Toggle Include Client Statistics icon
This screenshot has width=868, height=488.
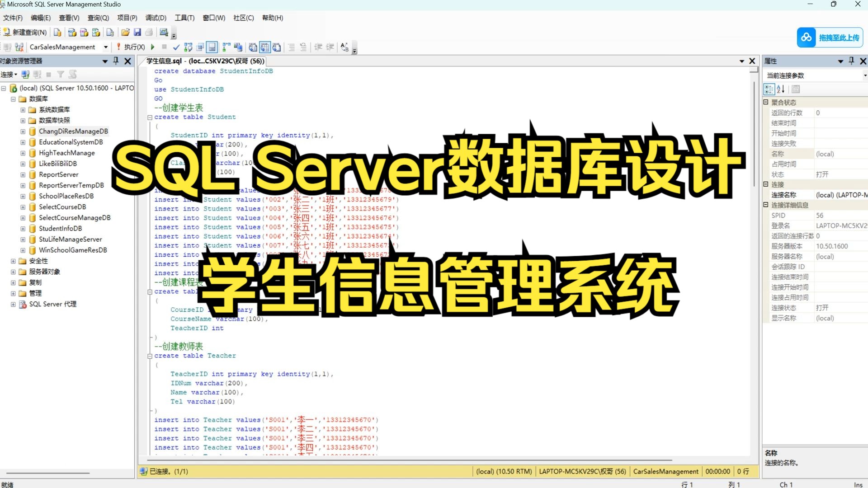238,47
